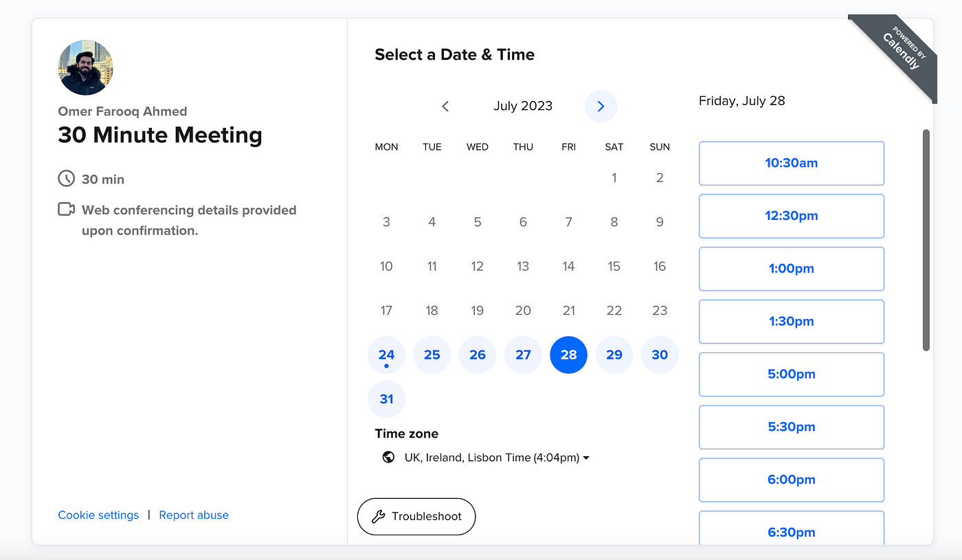Book the 1:00pm time slot

pyautogui.click(x=791, y=269)
